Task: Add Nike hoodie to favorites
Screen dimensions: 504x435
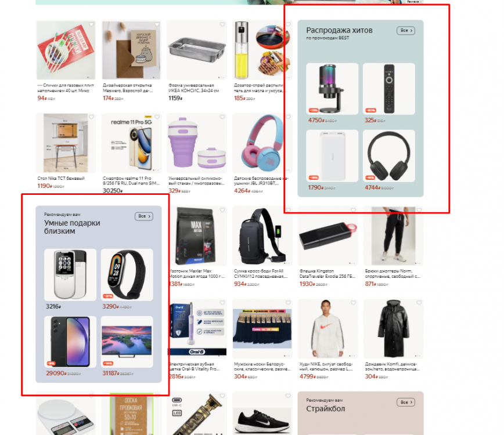Action: pyautogui.click(x=353, y=303)
